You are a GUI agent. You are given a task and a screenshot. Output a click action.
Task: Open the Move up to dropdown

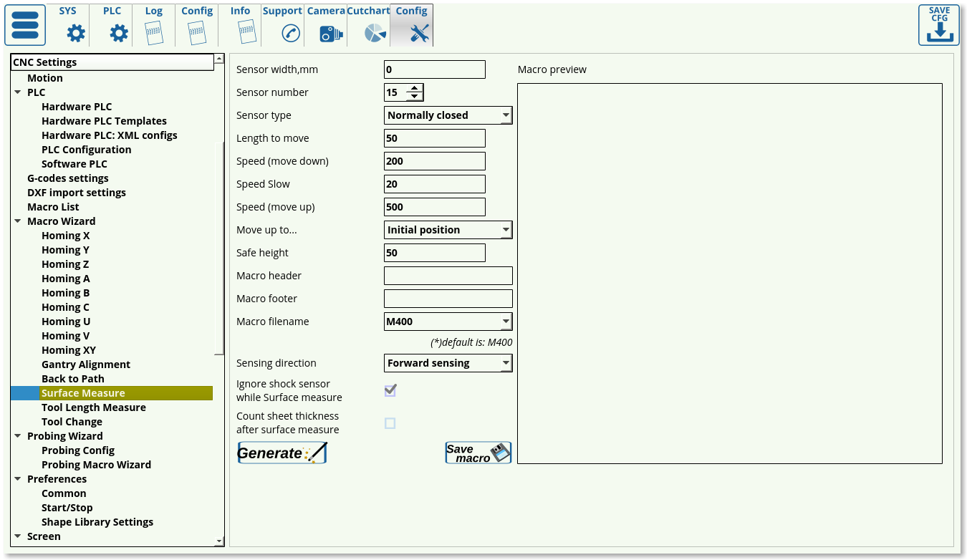[448, 230]
